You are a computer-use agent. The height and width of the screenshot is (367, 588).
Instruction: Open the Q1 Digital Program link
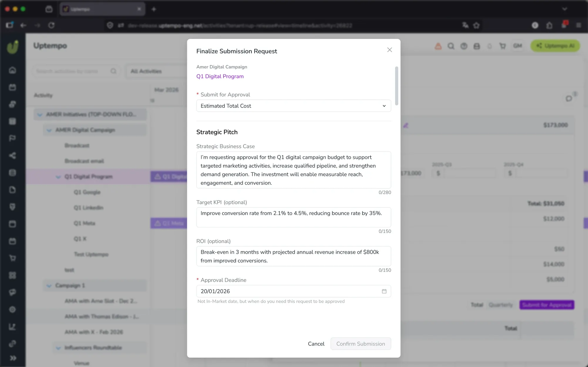coord(220,76)
